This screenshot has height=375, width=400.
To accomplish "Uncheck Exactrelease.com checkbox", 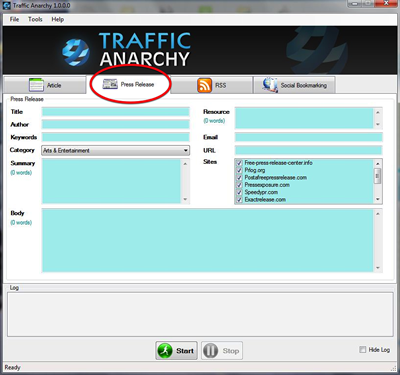I will 239,200.
